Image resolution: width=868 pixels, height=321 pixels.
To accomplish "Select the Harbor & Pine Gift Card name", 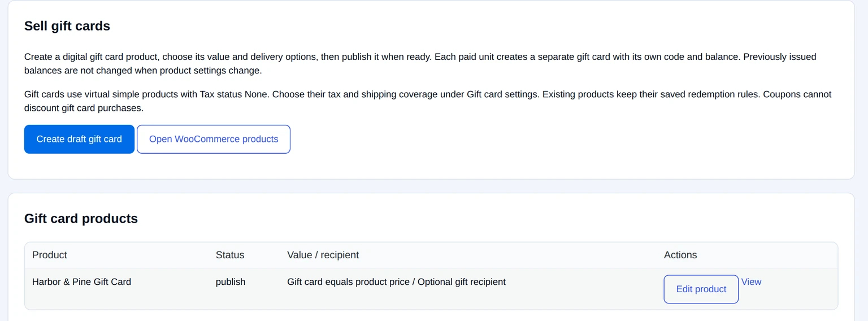I will (x=81, y=281).
